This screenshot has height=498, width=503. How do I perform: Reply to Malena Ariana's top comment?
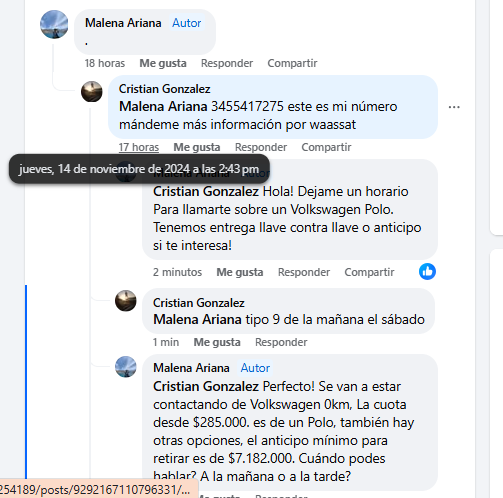227,63
